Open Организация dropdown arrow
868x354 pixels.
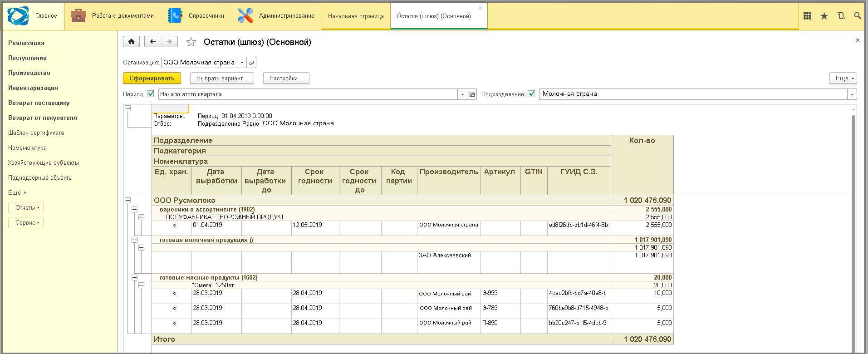point(242,63)
